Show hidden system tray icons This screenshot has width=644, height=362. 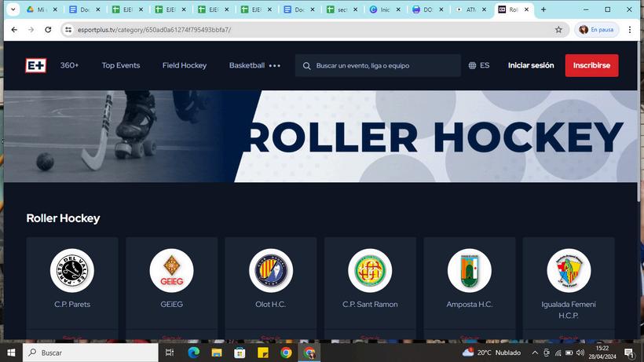535,353
